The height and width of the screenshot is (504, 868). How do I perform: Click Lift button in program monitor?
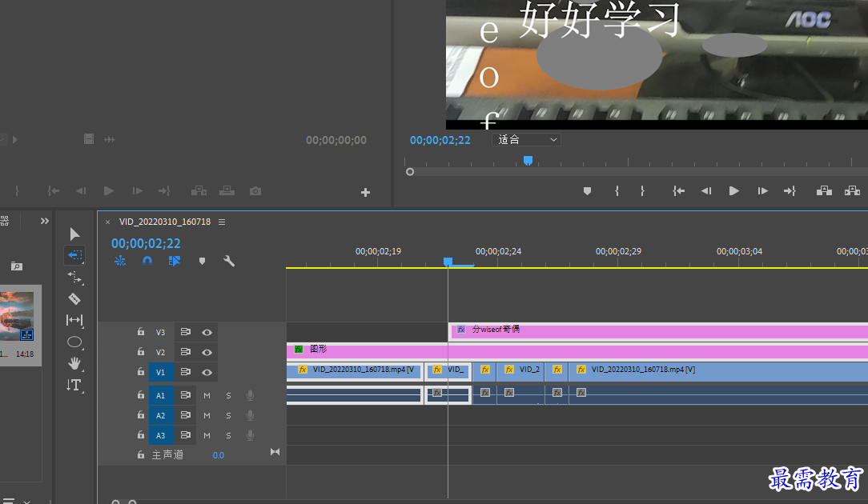tap(824, 191)
